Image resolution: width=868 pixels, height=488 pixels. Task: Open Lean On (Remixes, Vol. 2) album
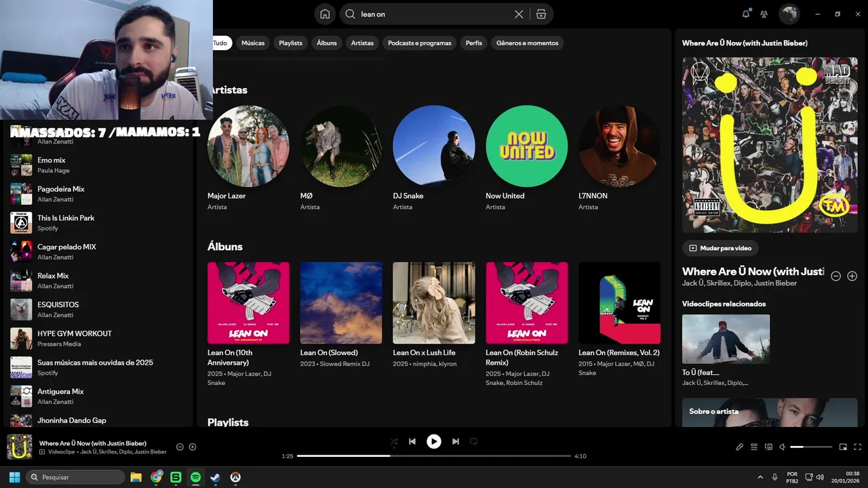[x=619, y=303]
